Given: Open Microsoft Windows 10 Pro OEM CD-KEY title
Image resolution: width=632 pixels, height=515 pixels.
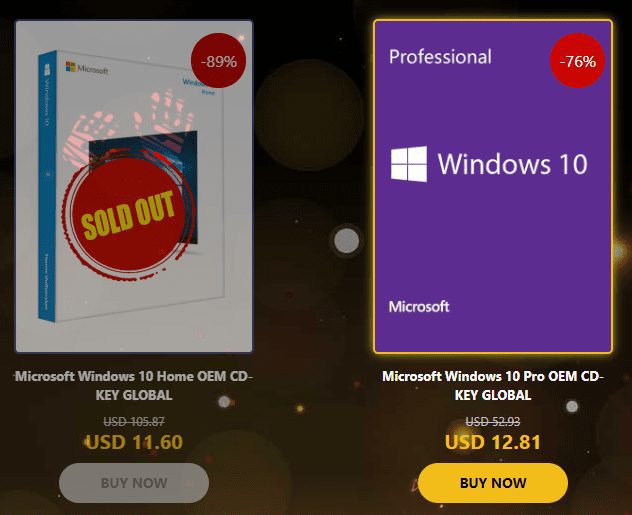Looking at the screenshot, I should 493,385.
